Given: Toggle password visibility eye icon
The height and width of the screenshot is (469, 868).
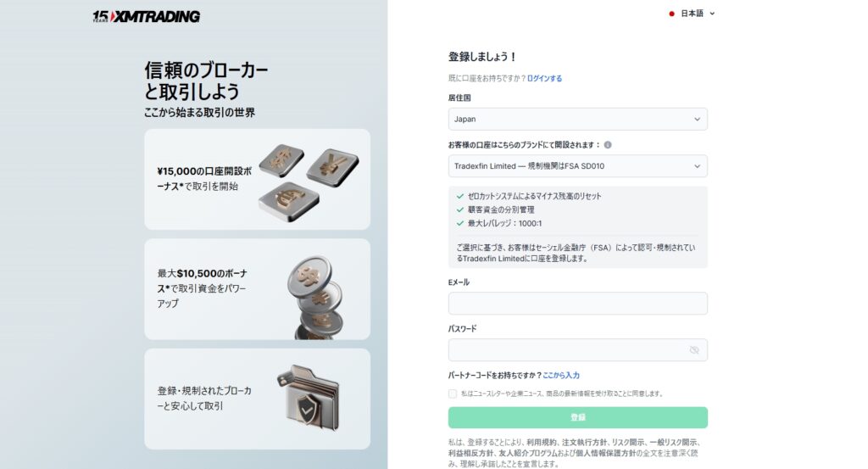Looking at the screenshot, I should click(x=694, y=350).
